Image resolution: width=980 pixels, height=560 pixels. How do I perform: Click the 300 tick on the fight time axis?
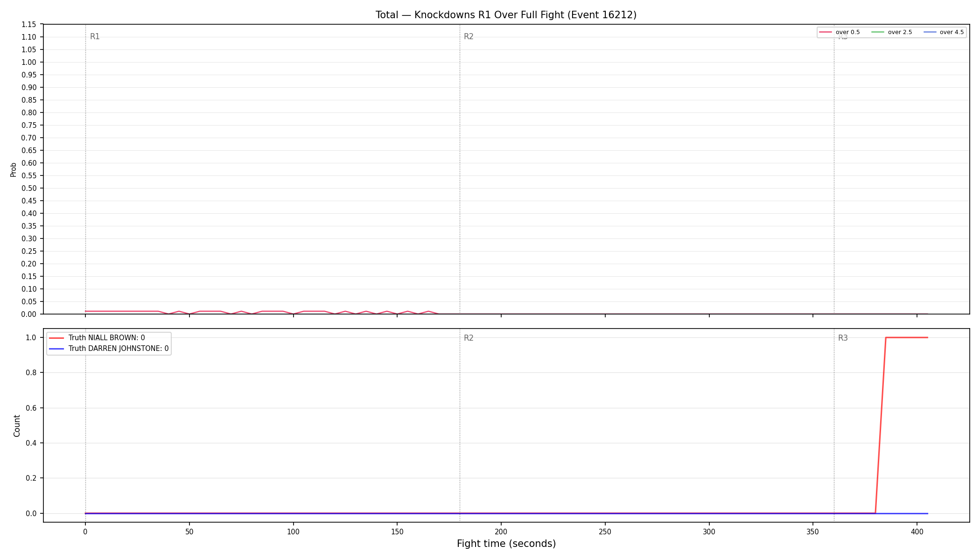point(709,532)
